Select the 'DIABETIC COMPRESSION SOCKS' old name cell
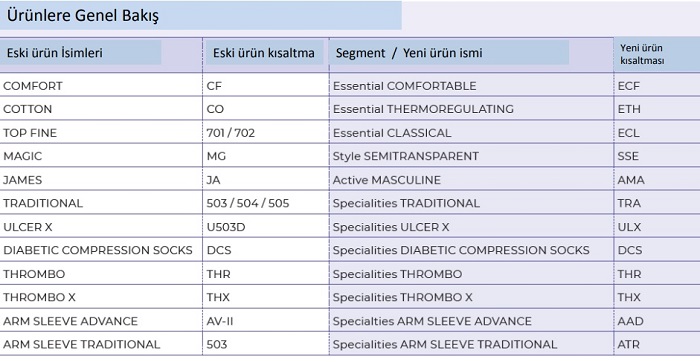This screenshot has width=700, height=362. click(101, 250)
